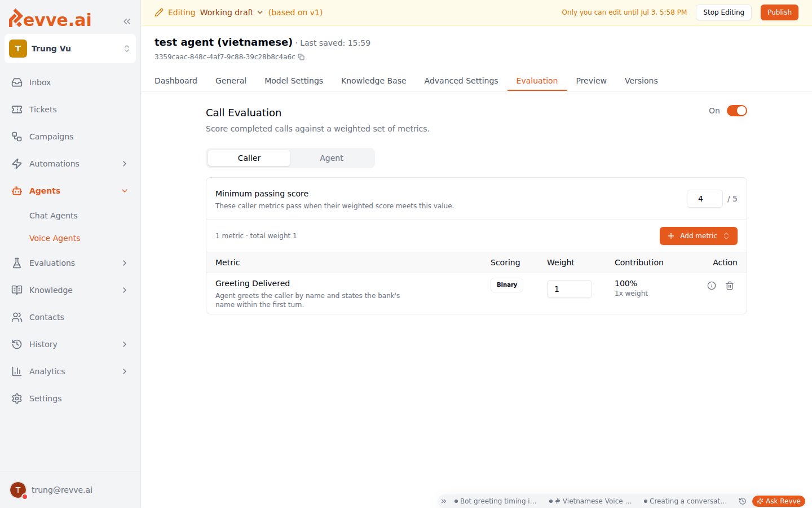Screen dimensions: 812x508
Task: Open Campaigns in sidebar
Action: pyautogui.click(x=70, y=137)
